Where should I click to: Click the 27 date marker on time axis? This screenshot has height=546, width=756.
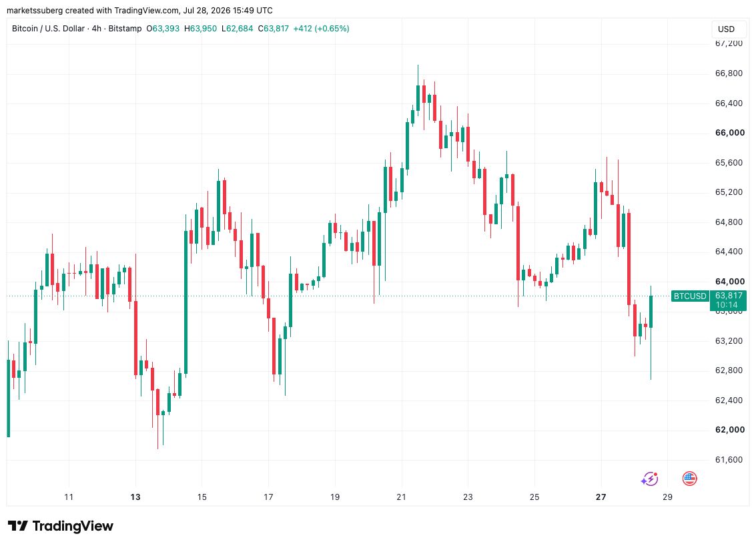(601, 497)
